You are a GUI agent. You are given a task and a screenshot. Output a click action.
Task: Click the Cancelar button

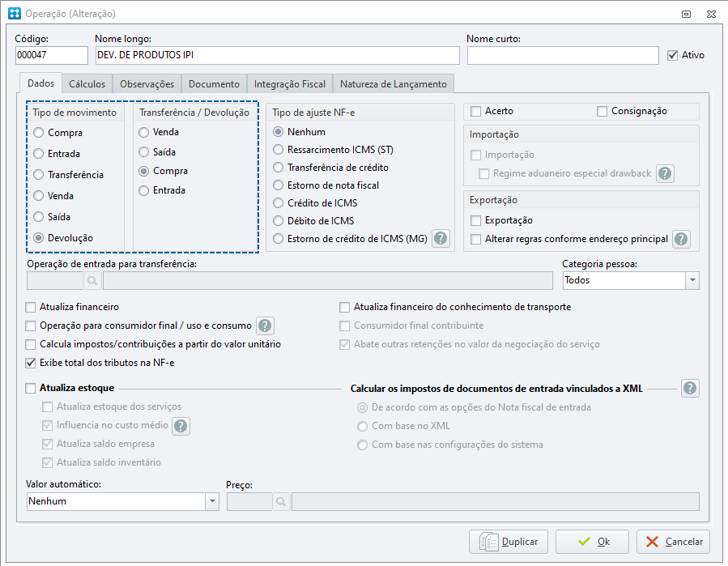[673, 542]
